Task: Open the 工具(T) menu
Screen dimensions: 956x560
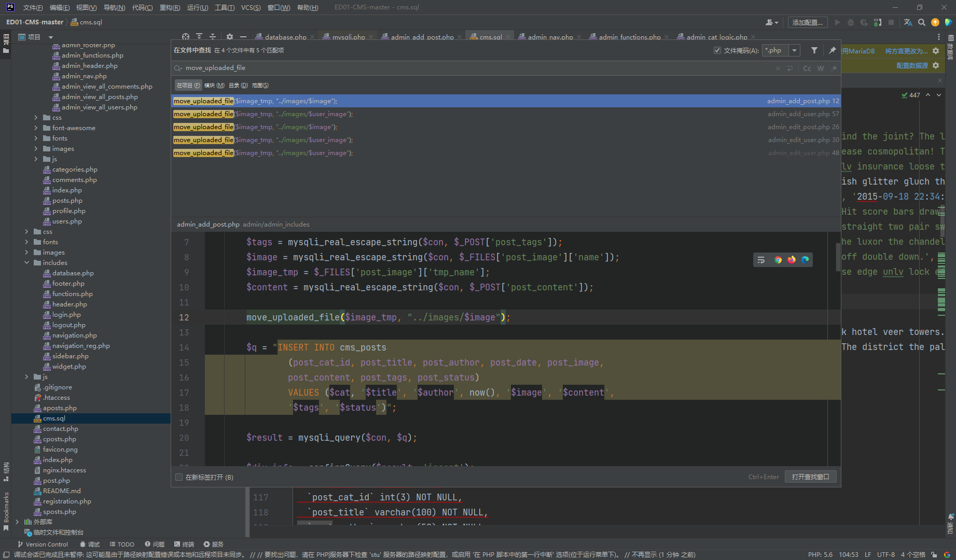Action: pyautogui.click(x=225, y=7)
